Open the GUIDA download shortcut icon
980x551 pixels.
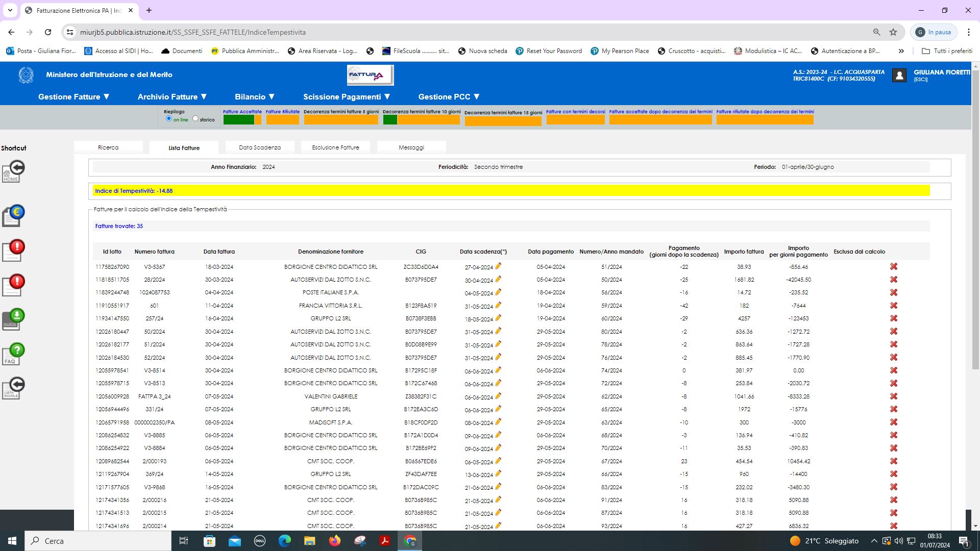13,319
